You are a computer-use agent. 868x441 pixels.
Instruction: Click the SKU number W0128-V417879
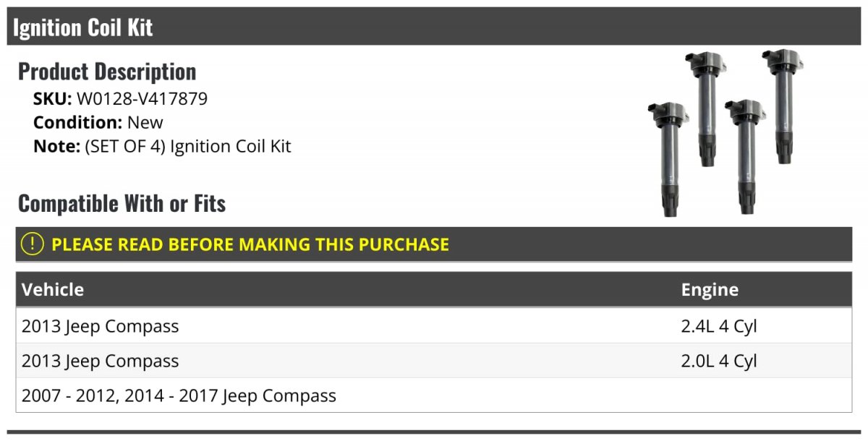142,99
